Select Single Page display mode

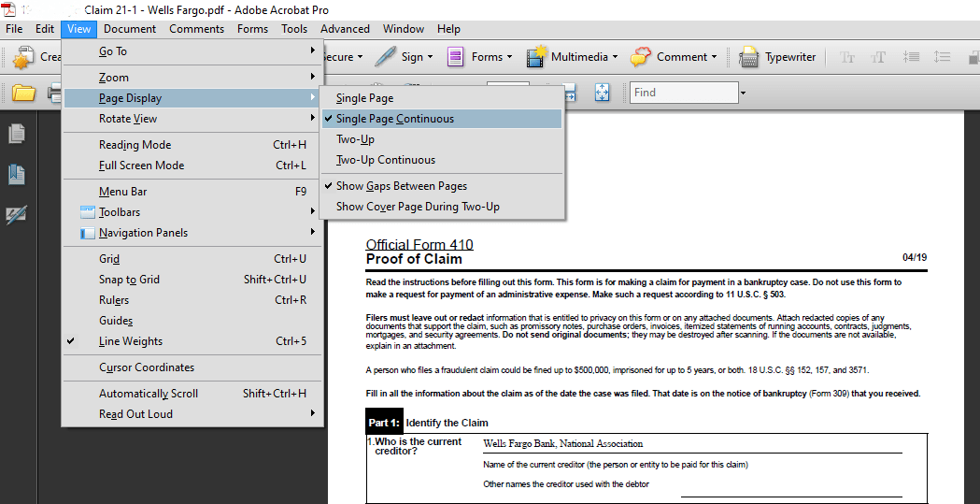pos(442,98)
